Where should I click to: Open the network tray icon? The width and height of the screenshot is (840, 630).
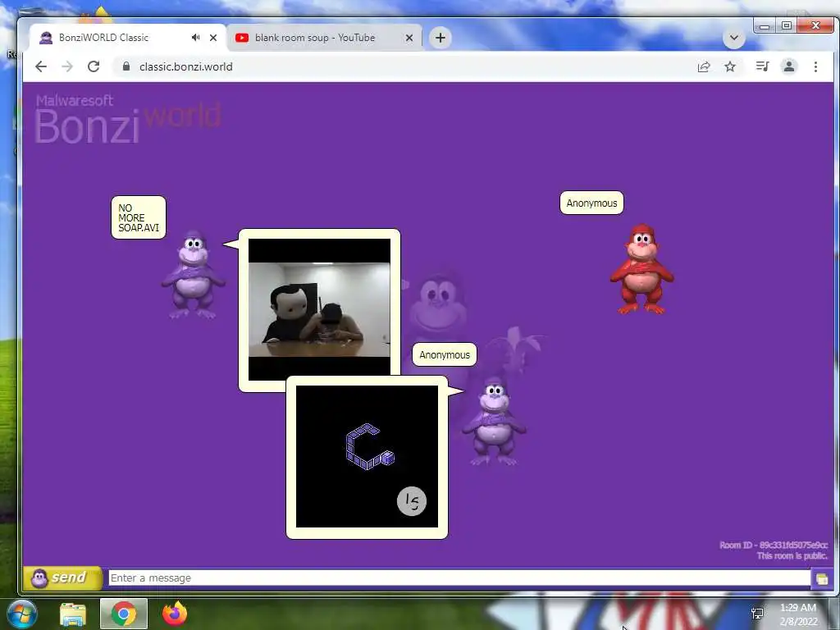pos(757,614)
